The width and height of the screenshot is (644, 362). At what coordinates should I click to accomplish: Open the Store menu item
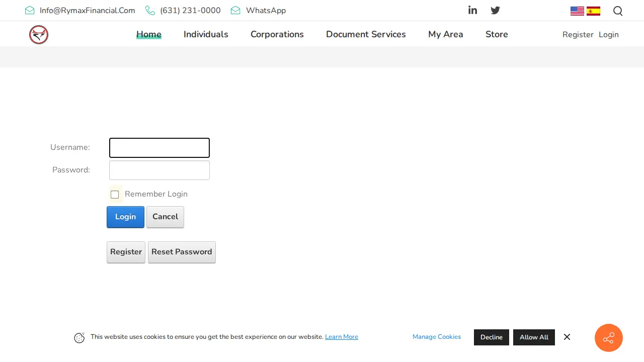pyautogui.click(x=497, y=34)
